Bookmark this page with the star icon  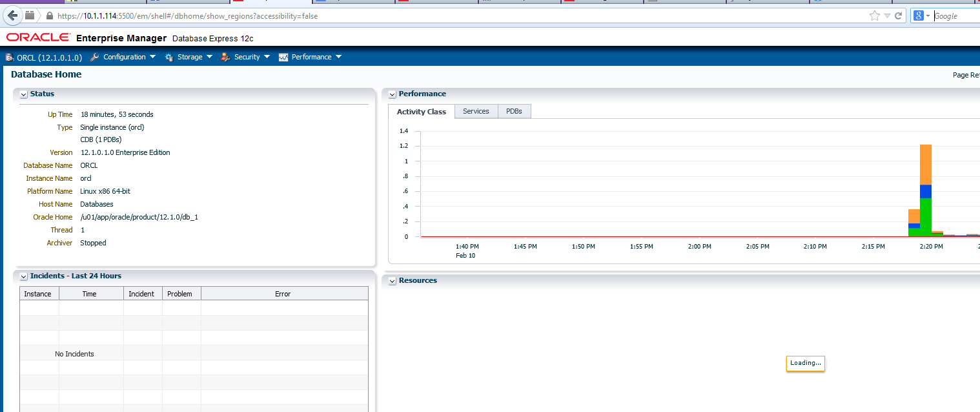click(x=874, y=15)
